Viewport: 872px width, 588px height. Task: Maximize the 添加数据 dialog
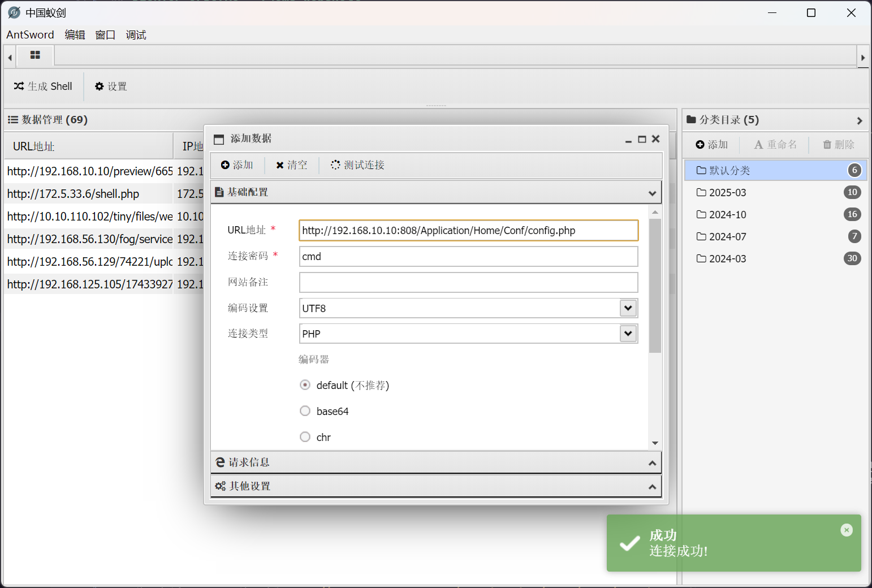tap(642, 139)
